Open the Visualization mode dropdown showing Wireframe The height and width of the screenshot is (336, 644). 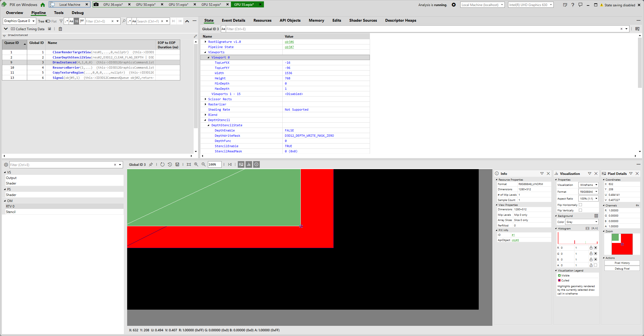click(588, 185)
